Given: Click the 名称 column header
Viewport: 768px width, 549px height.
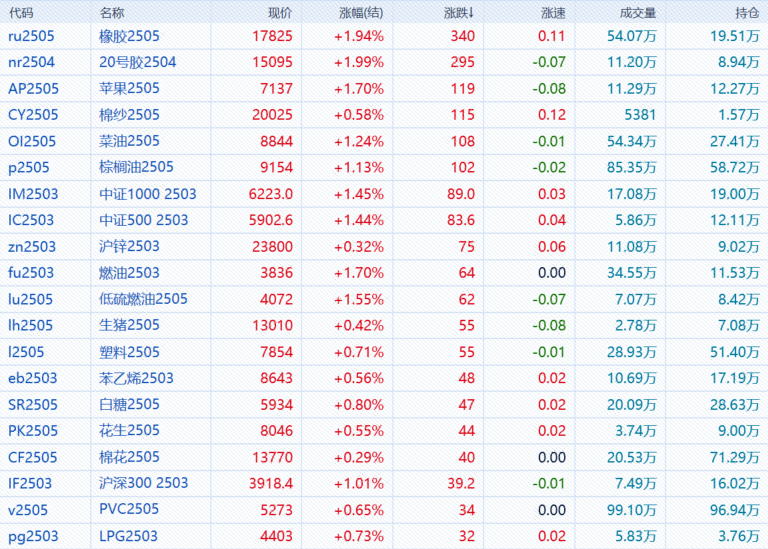Looking at the screenshot, I should coord(113,13).
